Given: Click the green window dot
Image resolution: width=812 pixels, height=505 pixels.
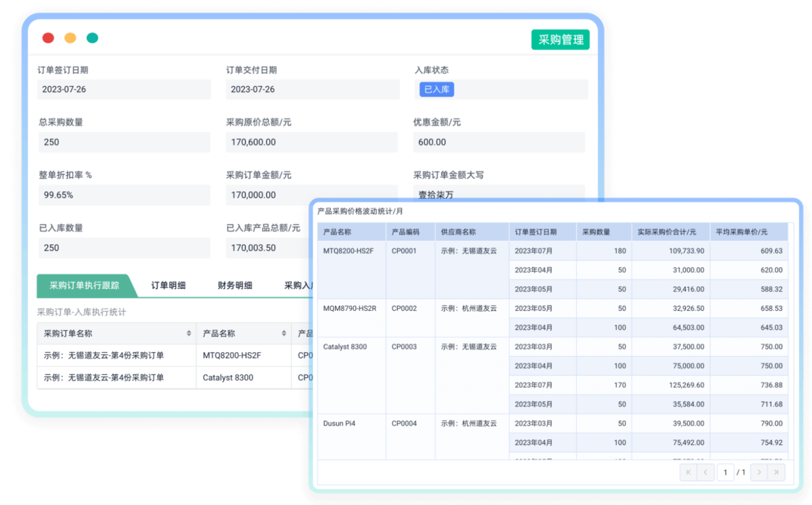Looking at the screenshot, I should point(93,38).
